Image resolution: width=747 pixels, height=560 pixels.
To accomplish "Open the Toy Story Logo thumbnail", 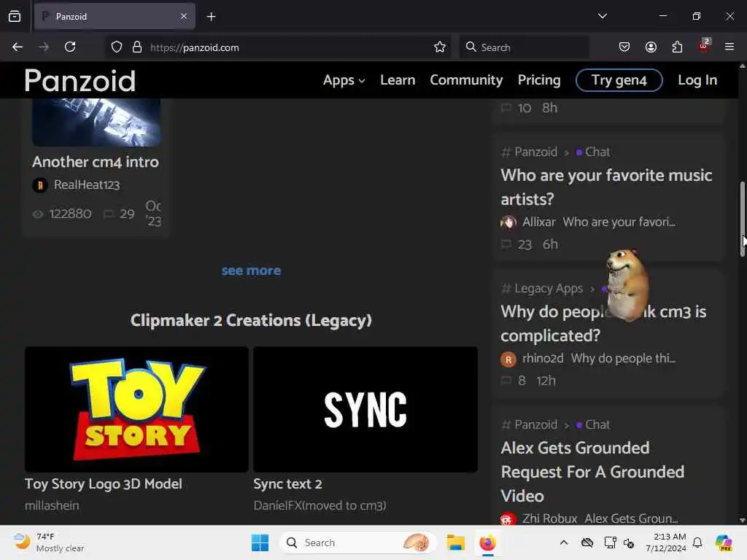I will click(x=136, y=409).
